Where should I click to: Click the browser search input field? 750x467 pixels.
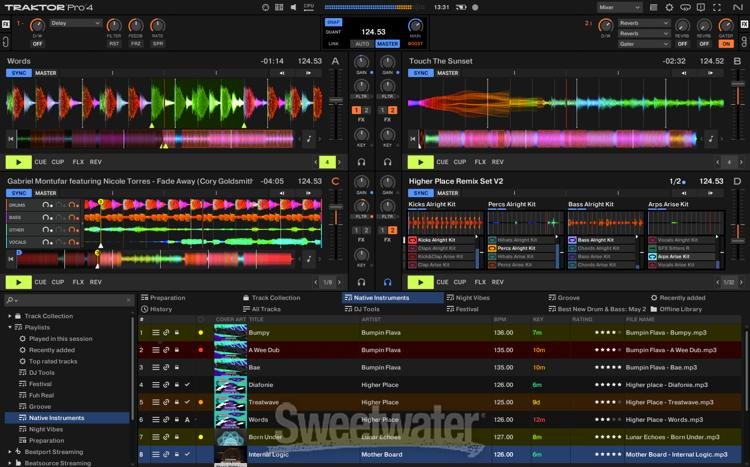coord(69,300)
